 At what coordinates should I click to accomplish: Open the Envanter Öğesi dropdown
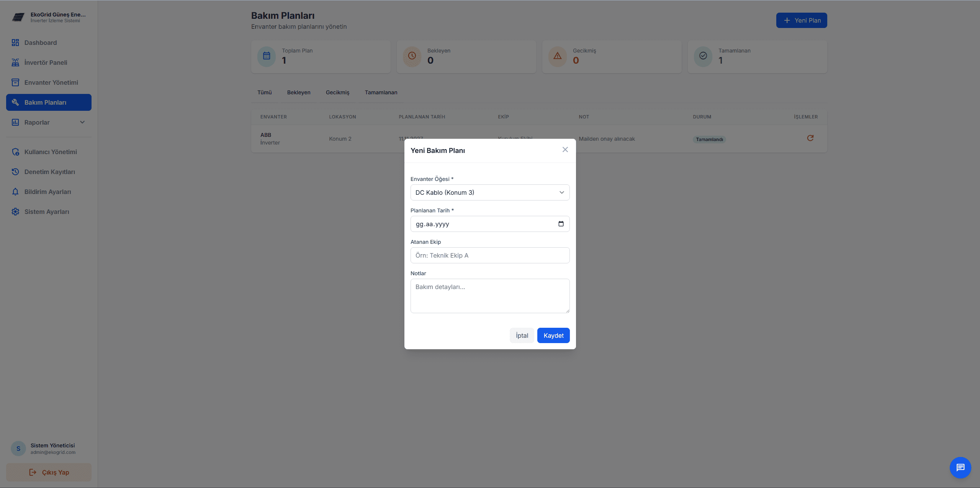click(489, 192)
